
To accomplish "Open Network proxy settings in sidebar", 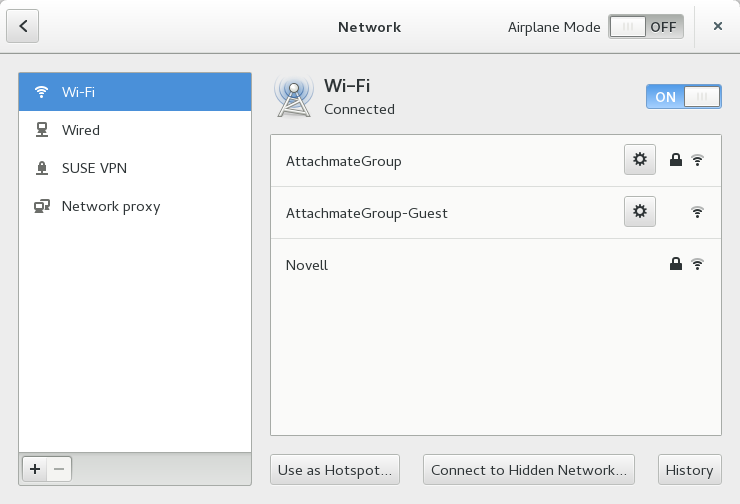I will click(135, 206).
